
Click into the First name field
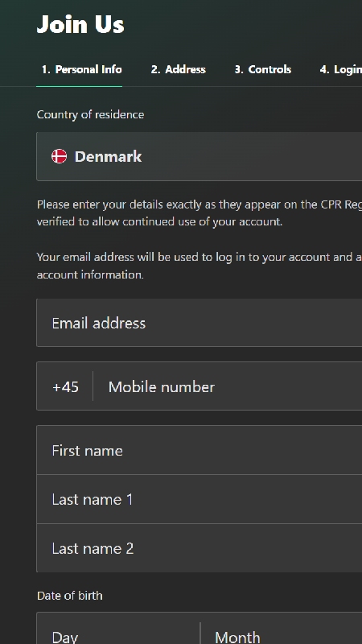pos(200,451)
